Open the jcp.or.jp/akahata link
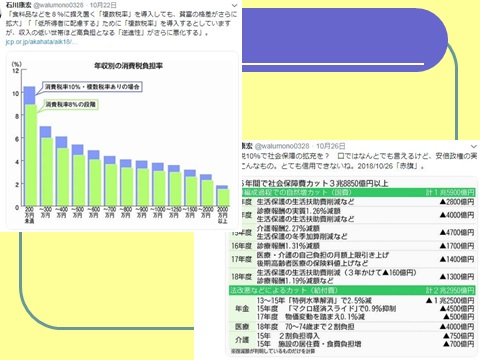Image resolution: width=480 pixels, height=360 pixels. [41, 42]
